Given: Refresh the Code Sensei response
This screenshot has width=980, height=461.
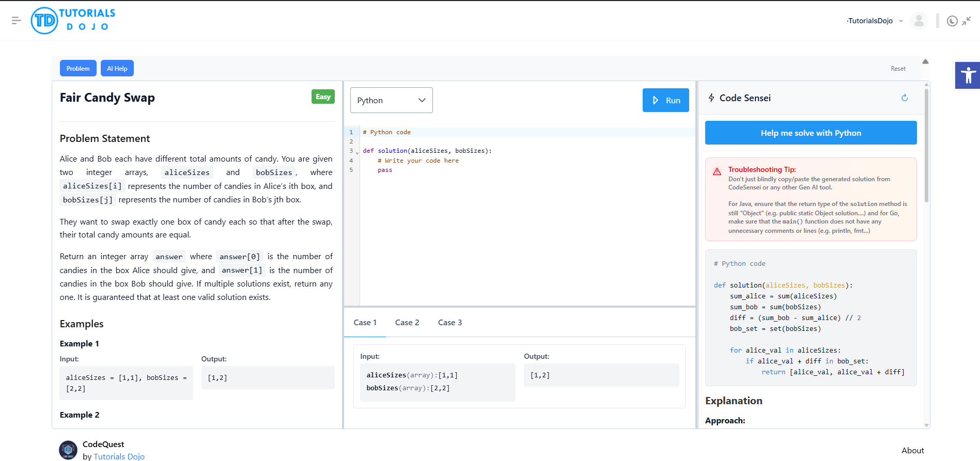Looking at the screenshot, I should [905, 98].
